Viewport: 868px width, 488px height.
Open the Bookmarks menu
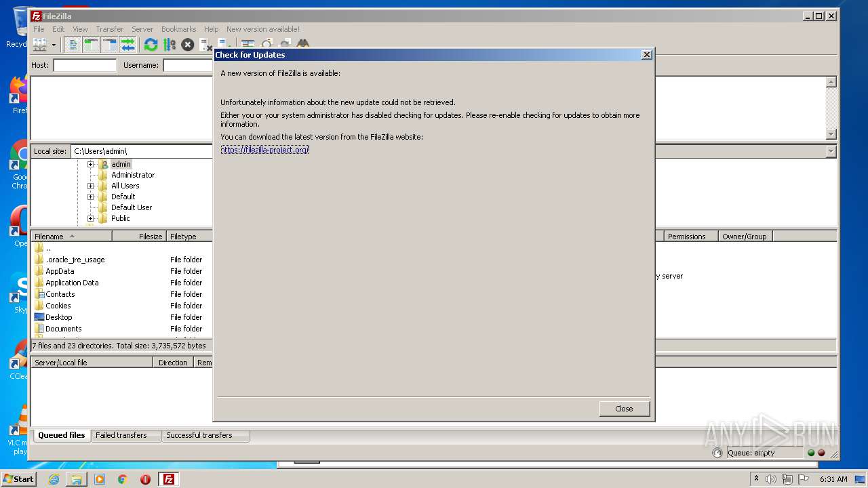pos(178,29)
